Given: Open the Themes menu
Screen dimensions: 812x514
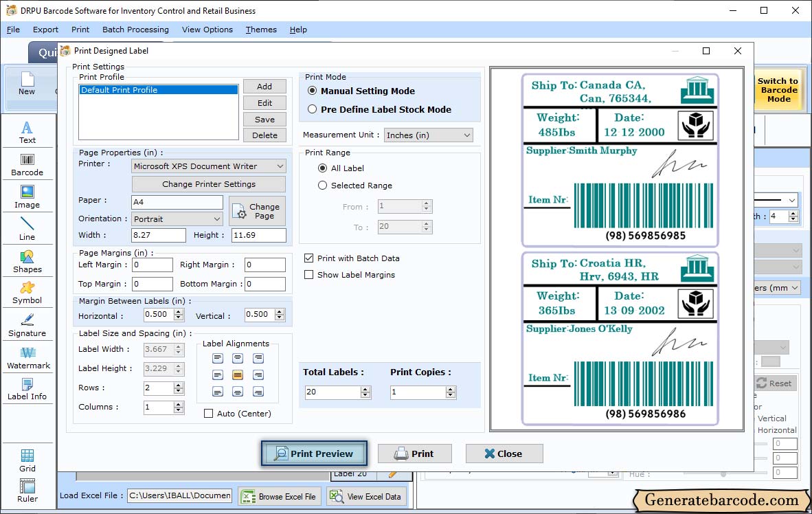Looking at the screenshot, I should pos(261,30).
